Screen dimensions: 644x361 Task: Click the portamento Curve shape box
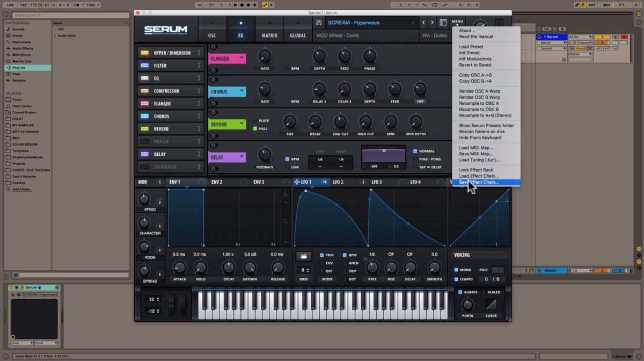[x=491, y=304]
